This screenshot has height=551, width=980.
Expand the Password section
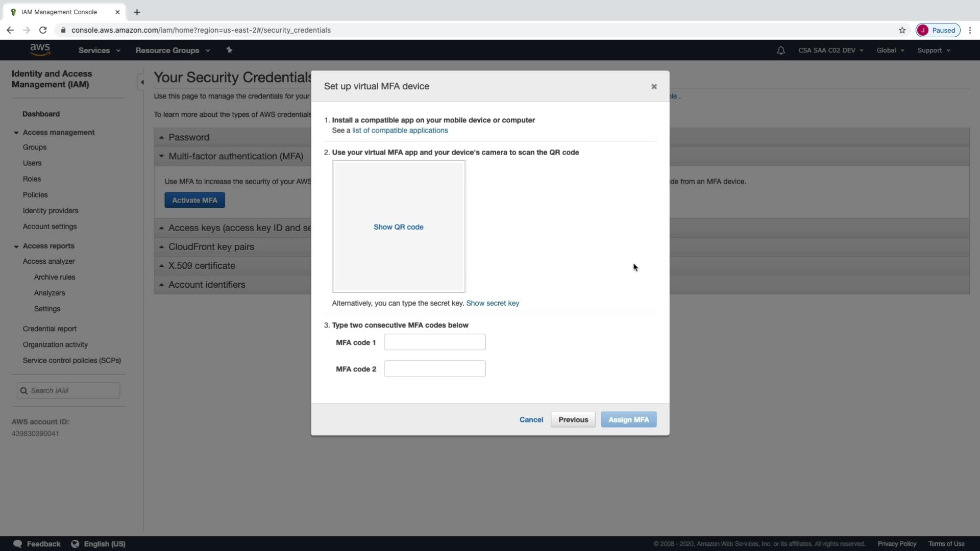pos(188,137)
